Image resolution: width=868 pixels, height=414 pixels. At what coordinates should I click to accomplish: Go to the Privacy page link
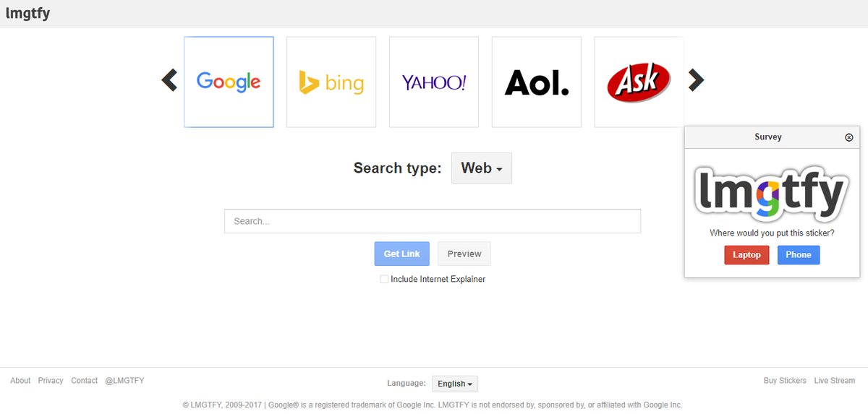tap(51, 381)
